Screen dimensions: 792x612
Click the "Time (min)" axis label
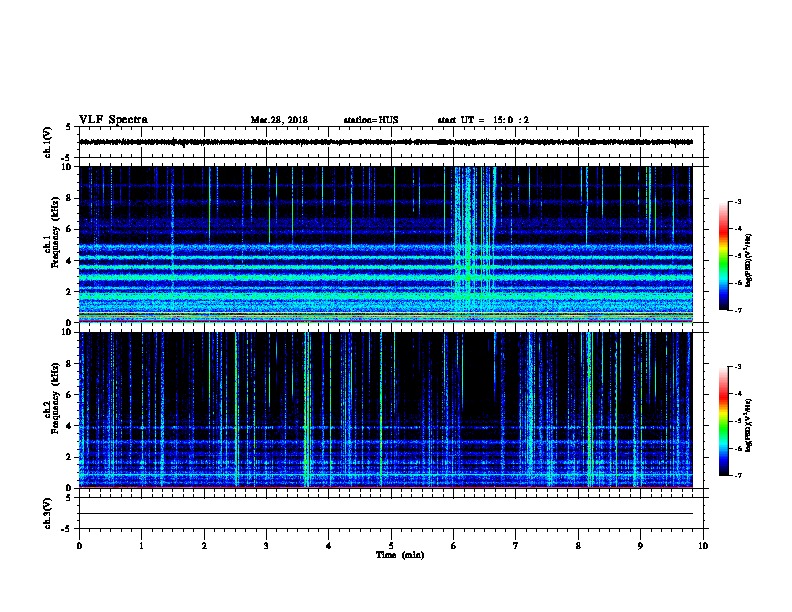click(400, 554)
